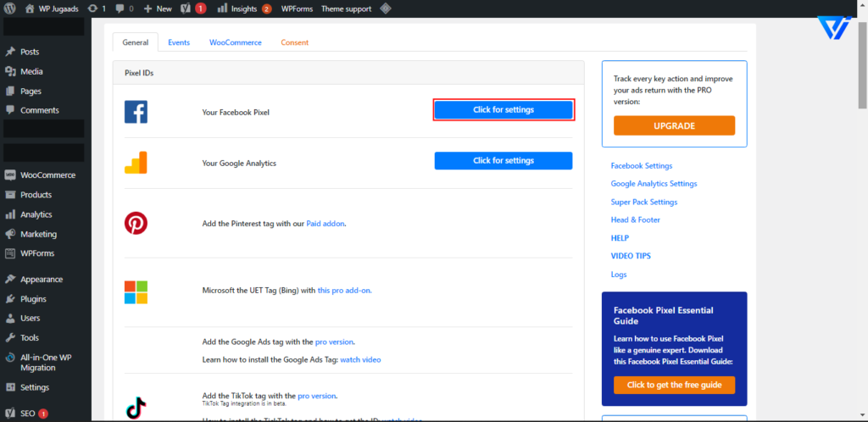
Task: Open the VIDEO TIPS link
Action: pos(631,256)
